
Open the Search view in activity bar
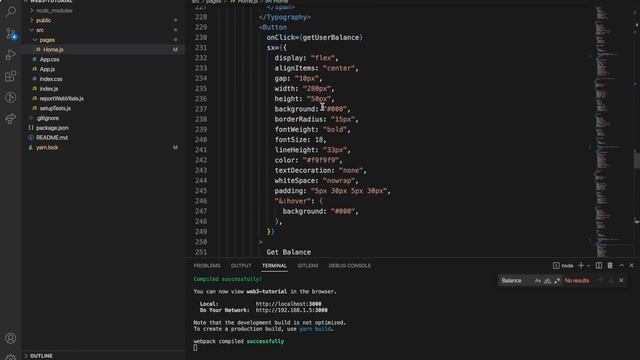[x=11, y=11]
